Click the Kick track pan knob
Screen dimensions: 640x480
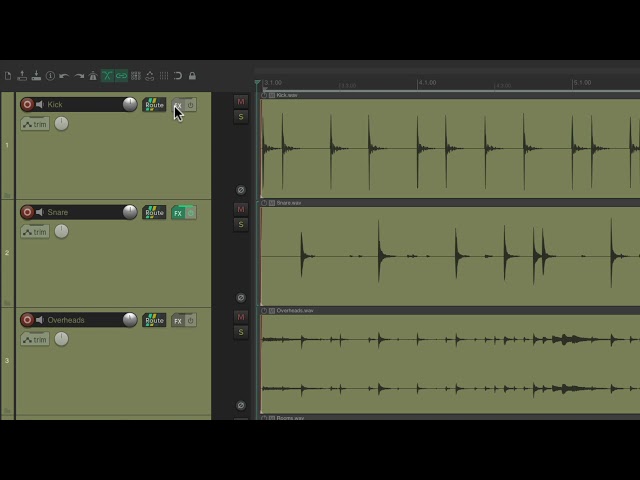coord(62,124)
